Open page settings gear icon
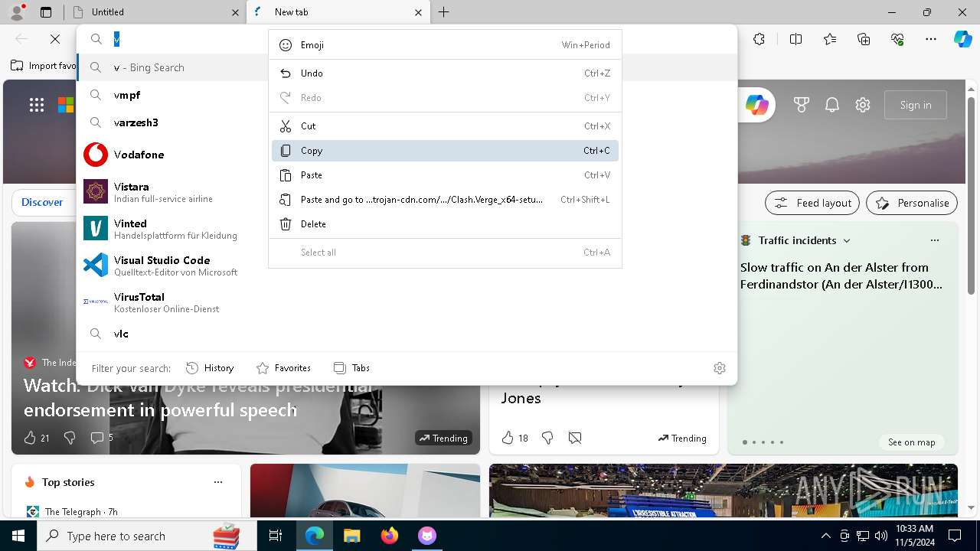This screenshot has width=980, height=551. click(863, 105)
